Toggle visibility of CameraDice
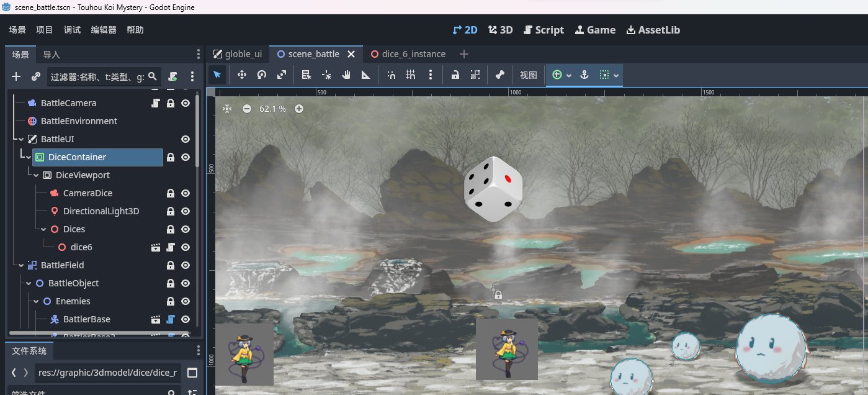This screenshot has width=868, height=395. pyautogui.click(x=186, y=193)
